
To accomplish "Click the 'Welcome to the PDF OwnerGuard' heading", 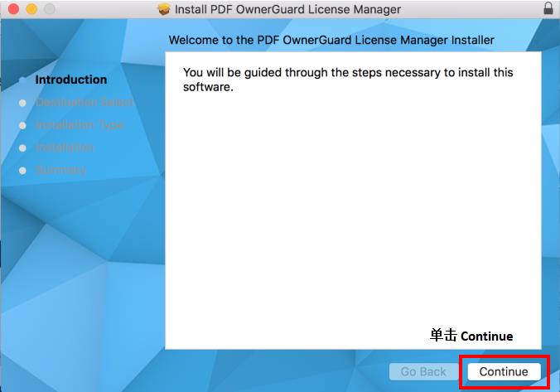I will click(x=331, y=40).
